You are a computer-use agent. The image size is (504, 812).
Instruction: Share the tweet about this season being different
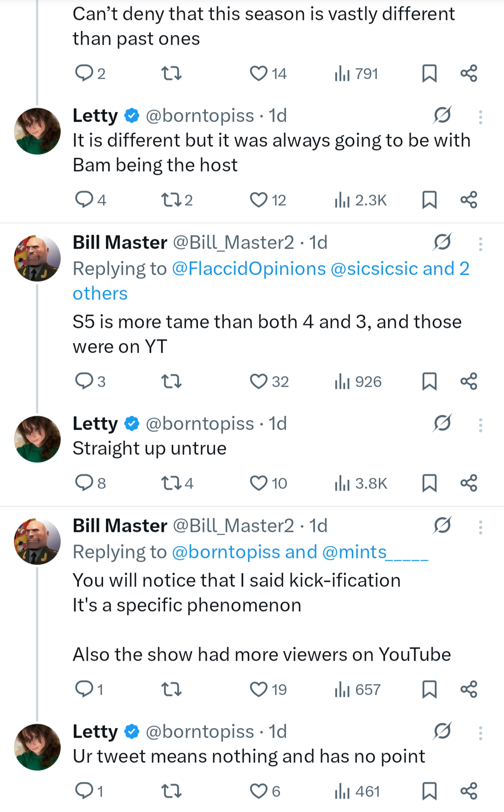click(x=469, y=73)
